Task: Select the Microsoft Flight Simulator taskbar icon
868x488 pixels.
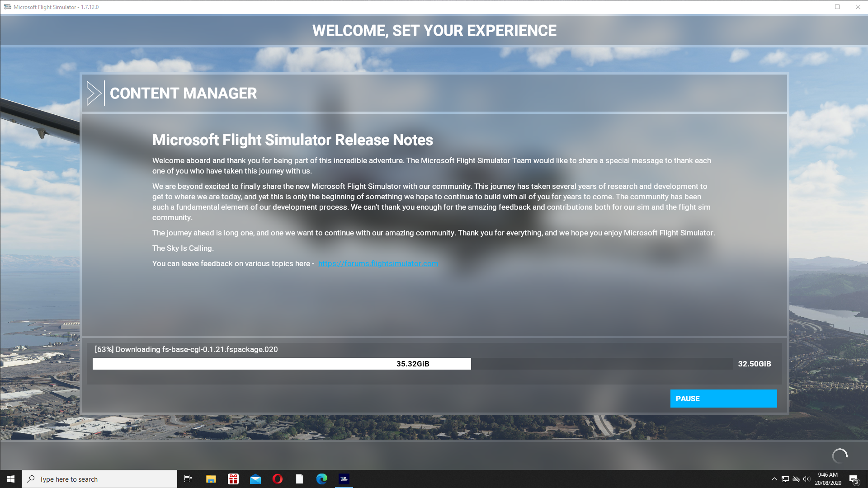Action: (344, 479)
